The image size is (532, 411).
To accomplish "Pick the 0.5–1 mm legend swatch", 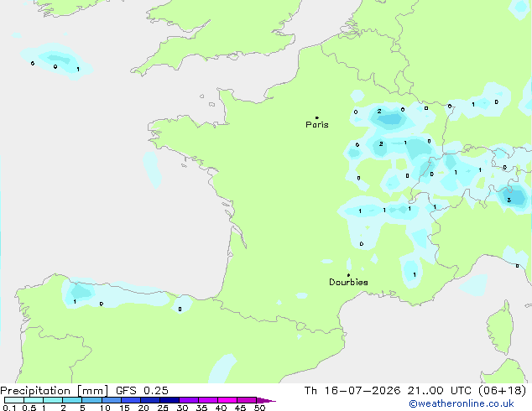I will (34, 400).
